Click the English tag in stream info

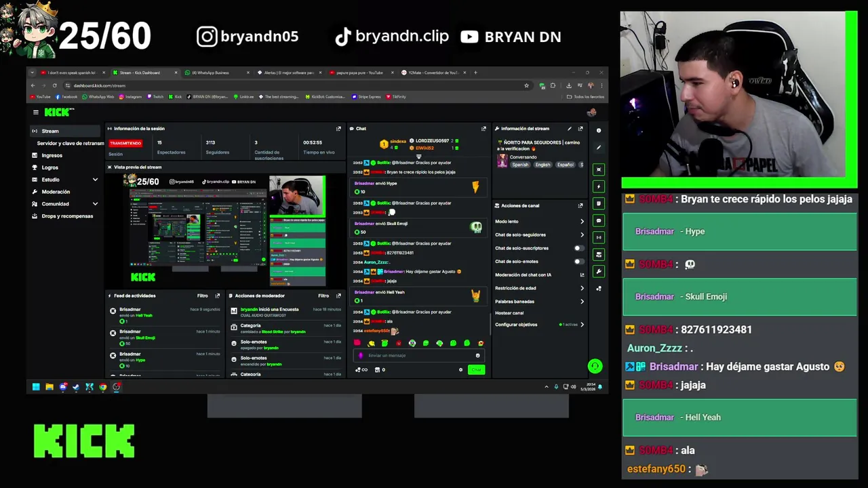point(542,165)
